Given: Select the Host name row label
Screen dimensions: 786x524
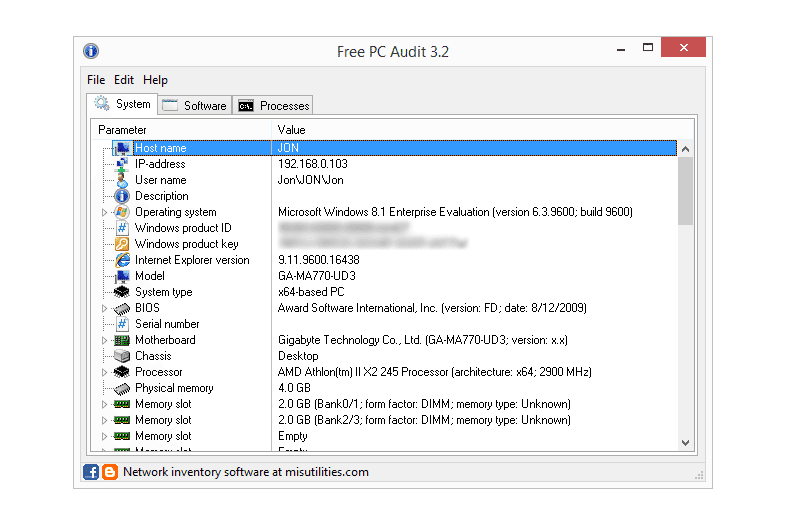Looking at the screenshot, I should (x=161, y=148).
